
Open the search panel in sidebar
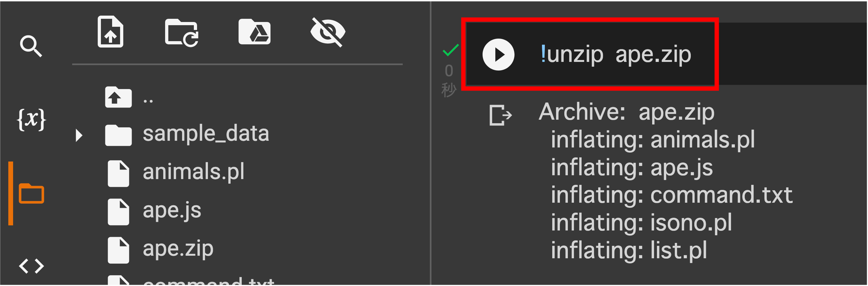[31, 46]
